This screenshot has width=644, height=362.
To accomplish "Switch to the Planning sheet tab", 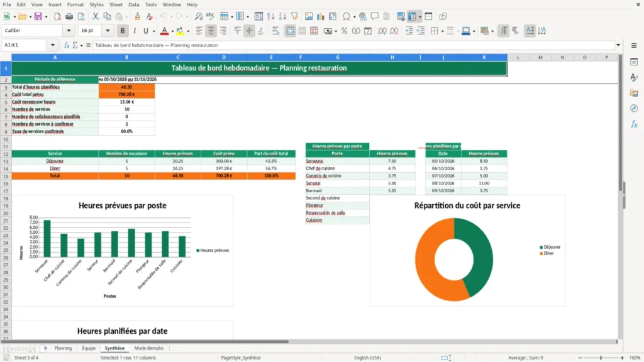I will tap(63, 348).
